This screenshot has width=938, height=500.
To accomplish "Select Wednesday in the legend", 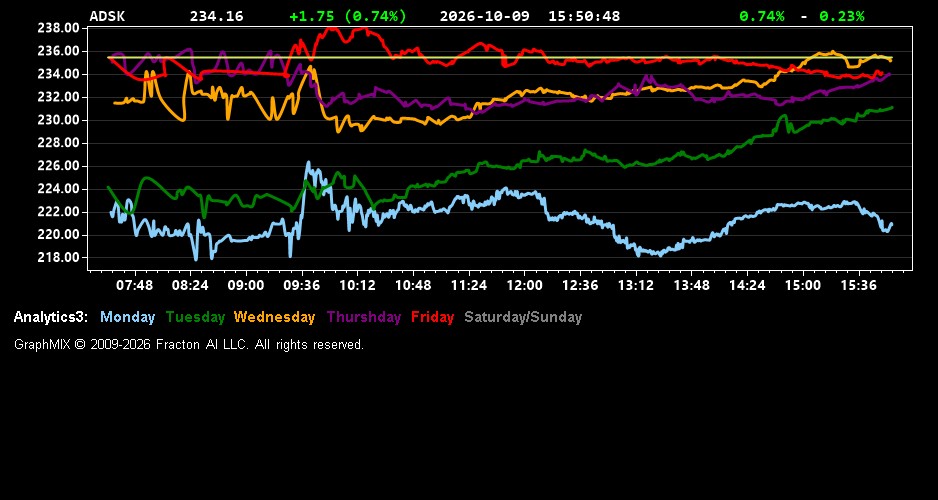I will point(275,317).
